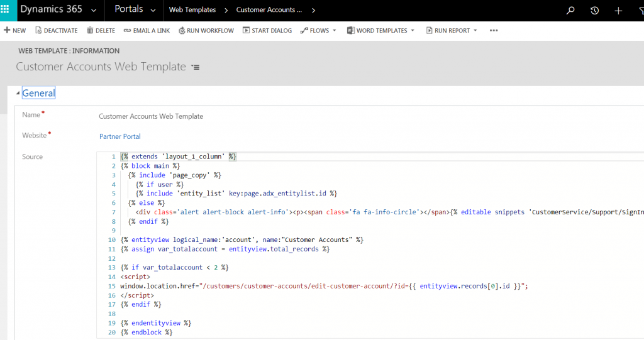Open the FLOWS command
Viewport: 644px width, 340px height.
(314, 30)
